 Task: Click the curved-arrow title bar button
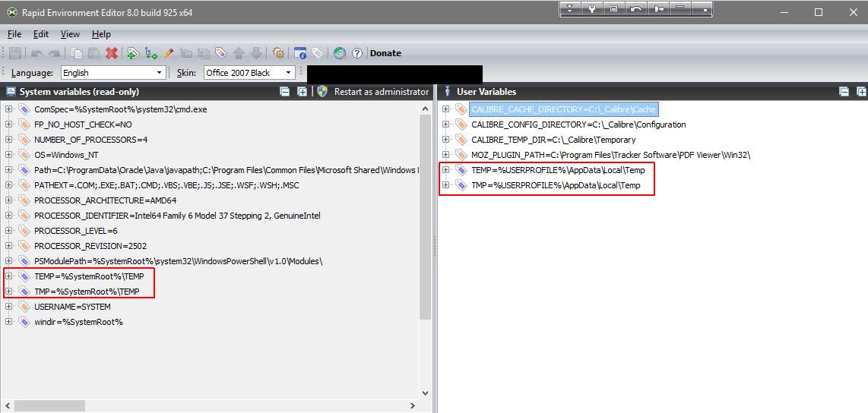pyautogui.click(x=636, y=9)
